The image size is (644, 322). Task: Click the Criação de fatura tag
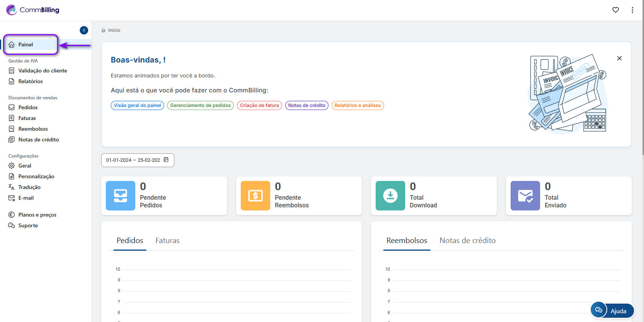tap(260, 105)
